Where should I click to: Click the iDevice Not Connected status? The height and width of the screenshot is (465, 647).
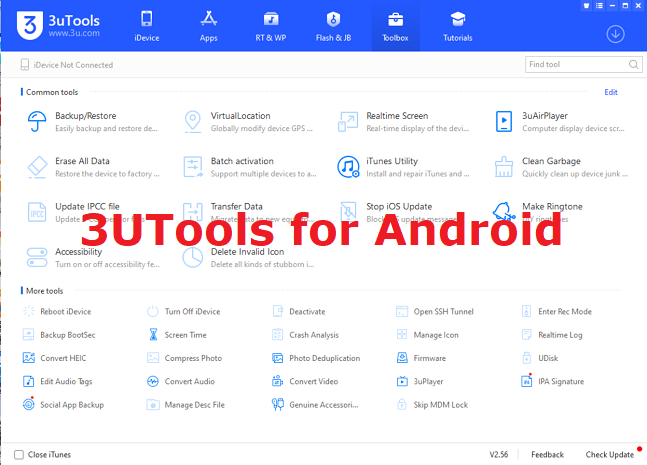[66, 65]
